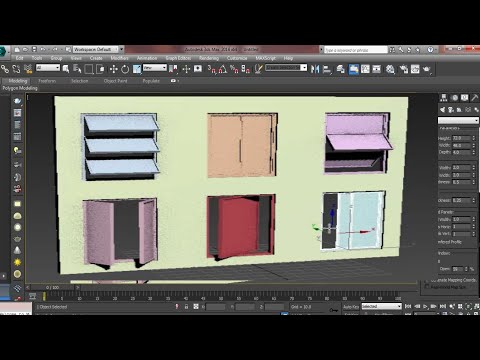Image resolution: width=480 pixels, height=360 pixels.
Task: Open the Edit menu
Action: 19,58
